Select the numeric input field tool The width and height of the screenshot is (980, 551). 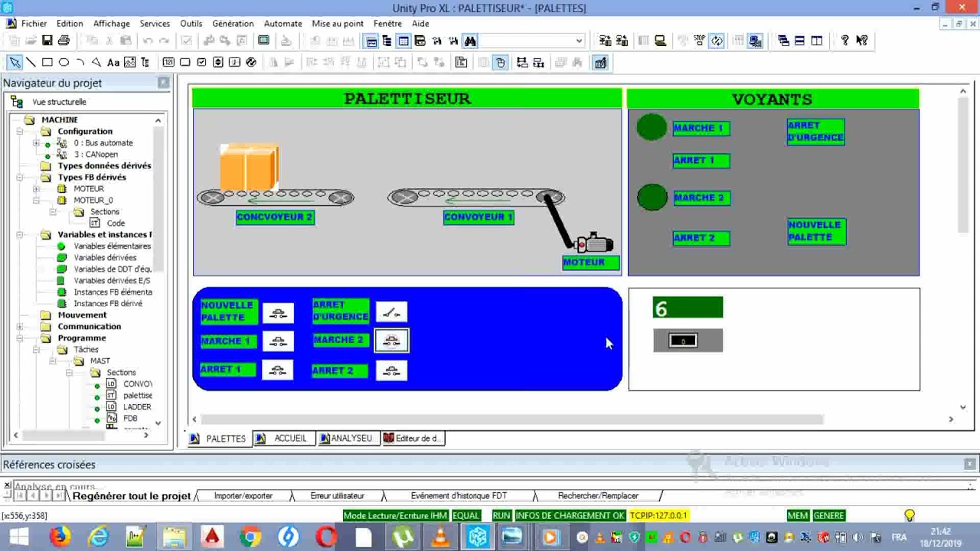[168, 63]
